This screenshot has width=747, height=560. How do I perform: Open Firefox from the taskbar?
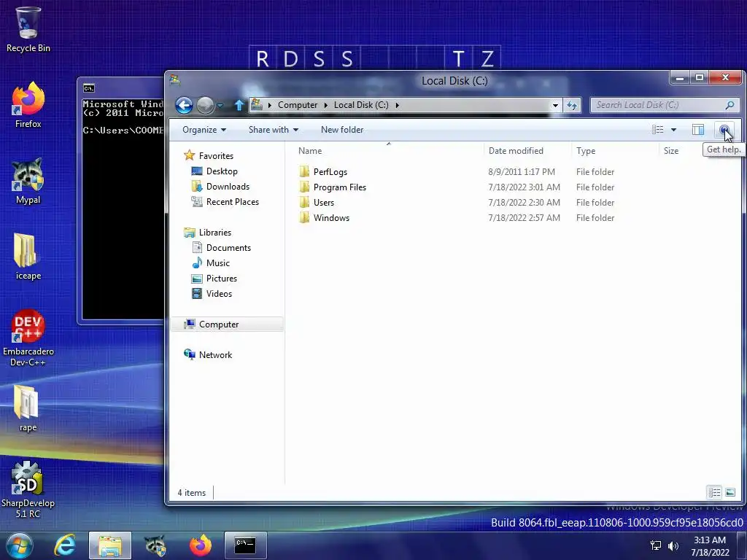click(x=200, y=545)
